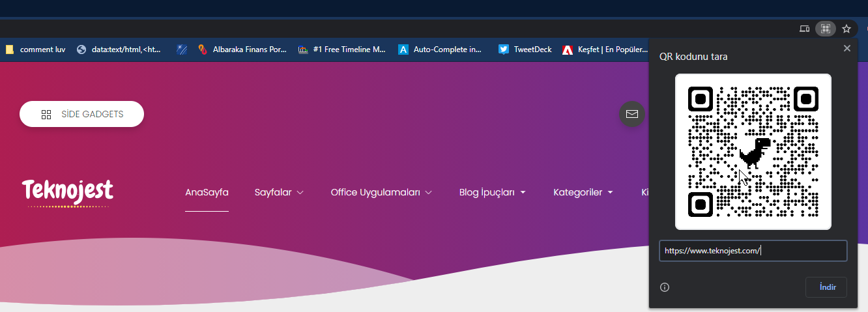
Task: Click the mail envelope icon
Action: [x=631, y=114]
